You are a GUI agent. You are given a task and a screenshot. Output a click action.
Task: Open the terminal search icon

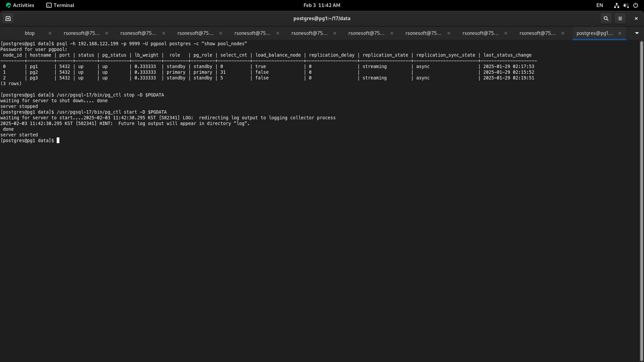tap(606, 18)
